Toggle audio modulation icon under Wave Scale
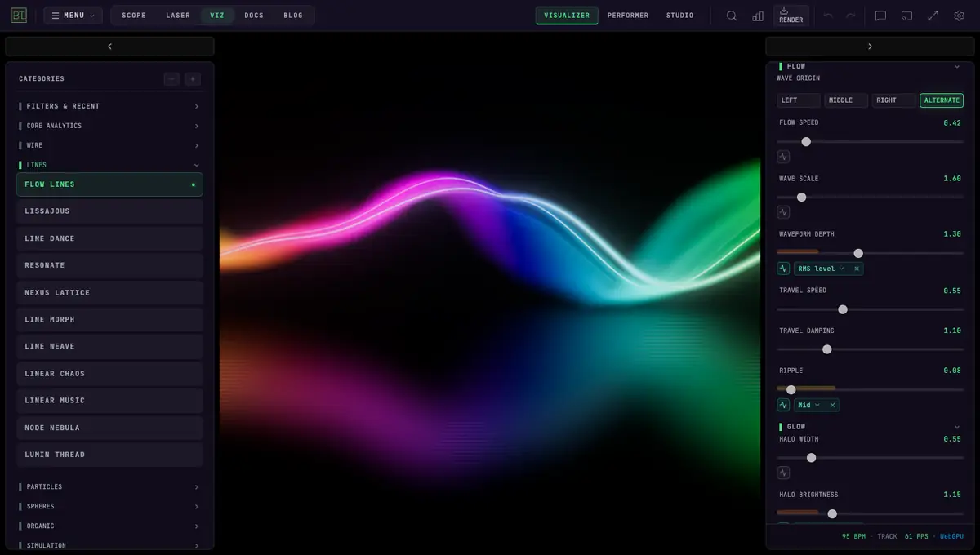 [783, 212]
